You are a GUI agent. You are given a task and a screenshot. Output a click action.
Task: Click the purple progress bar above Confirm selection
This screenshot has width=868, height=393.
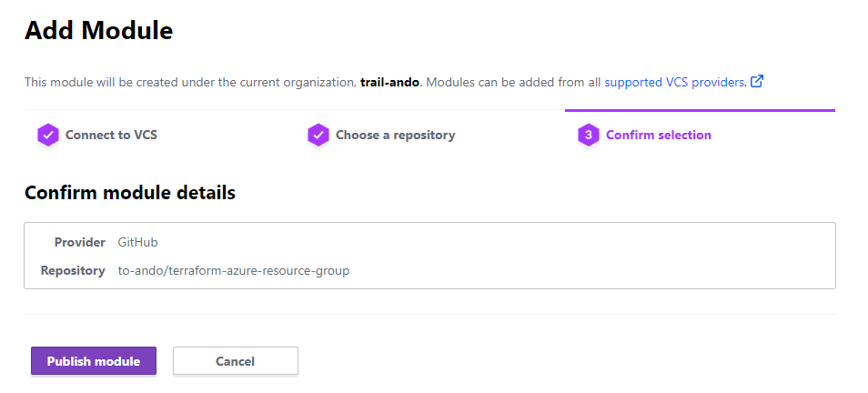pyautogui.click(x=699, y=110)
